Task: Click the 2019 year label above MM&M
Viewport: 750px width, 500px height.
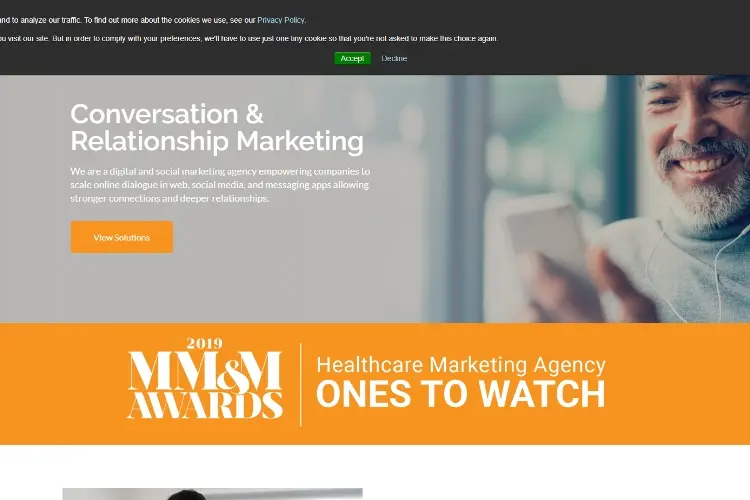Action: tap(204, 344)
